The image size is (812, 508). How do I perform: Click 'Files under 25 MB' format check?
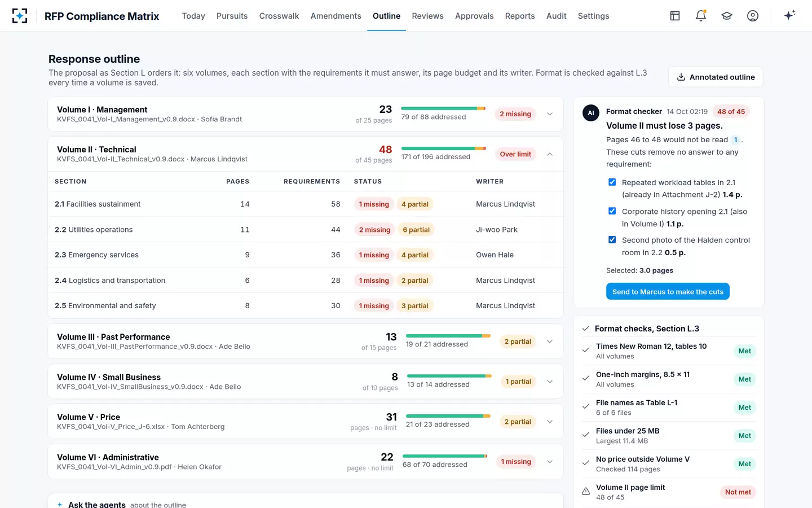coord(668,436)
